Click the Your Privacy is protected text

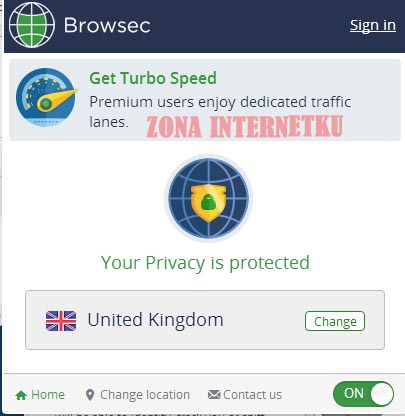pyautogui.click(x=205, y=263)
